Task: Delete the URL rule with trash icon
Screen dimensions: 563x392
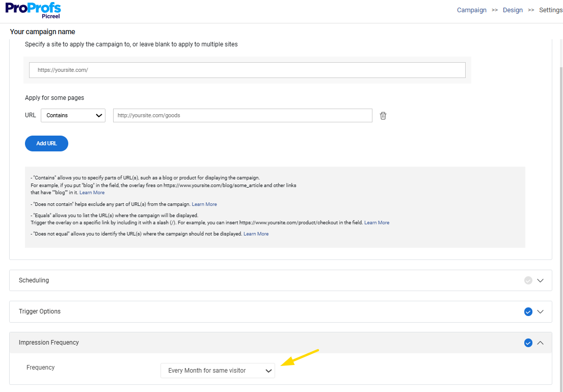Action: pos(383,116)
